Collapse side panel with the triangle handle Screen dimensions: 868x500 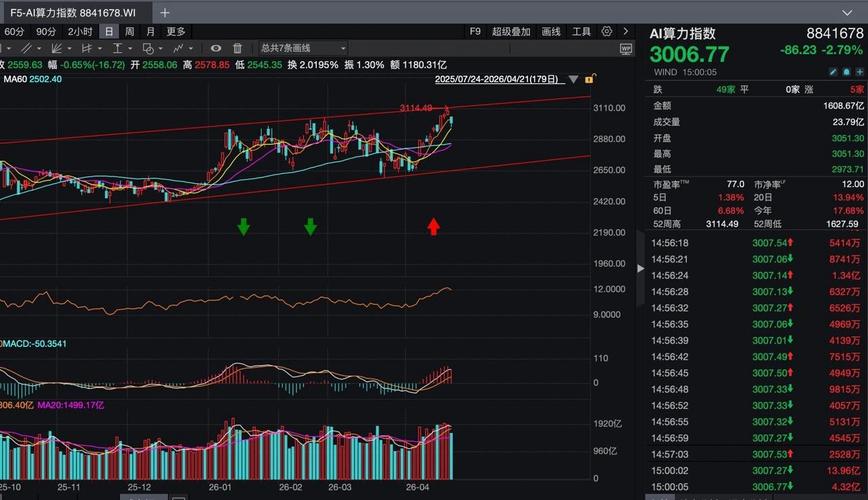(x=640, y=269)
